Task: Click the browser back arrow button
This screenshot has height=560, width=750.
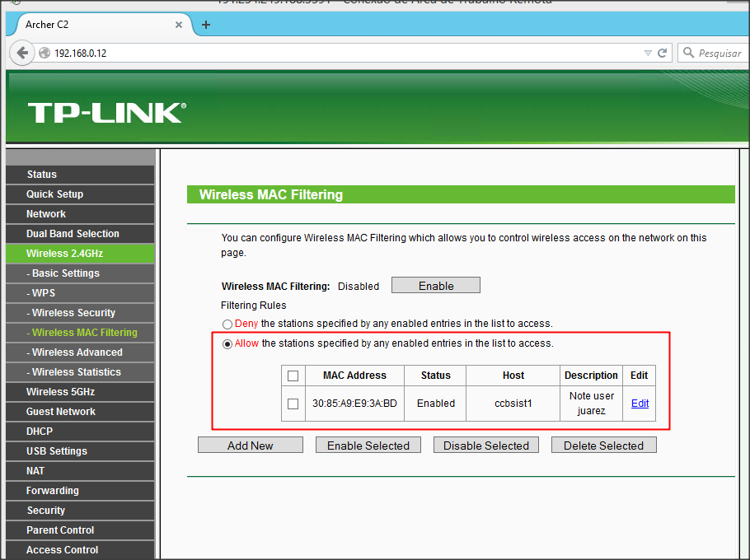Action: click(x=22, y=53)
